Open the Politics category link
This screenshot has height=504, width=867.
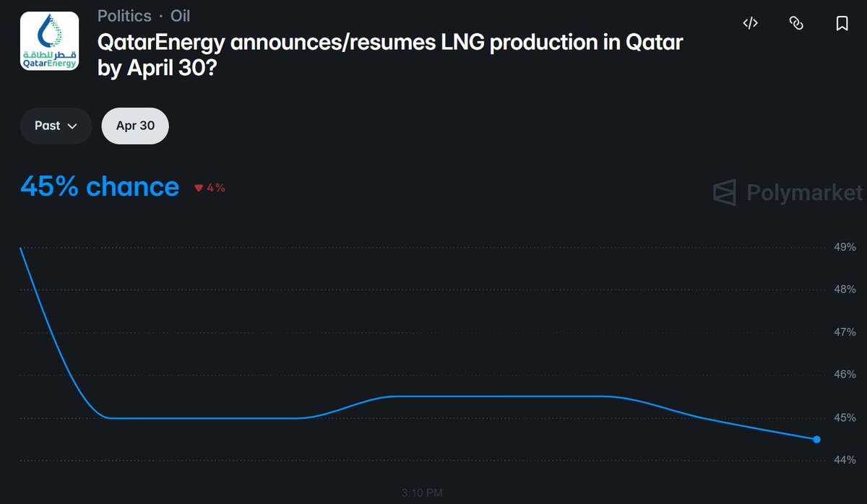(x=124, y=16)
